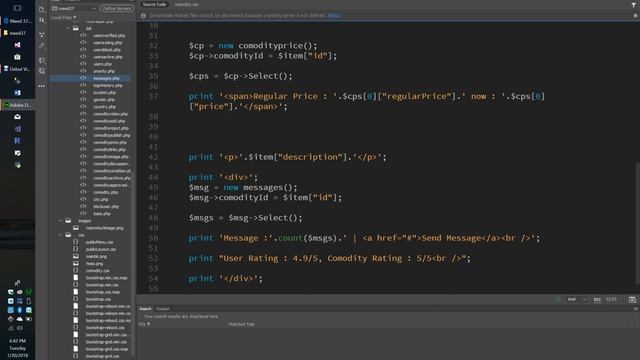Click the Expand All code toolbar icon
Image resolution: width=640 pixels, height=360 pixels.
[x=42, y=35]
